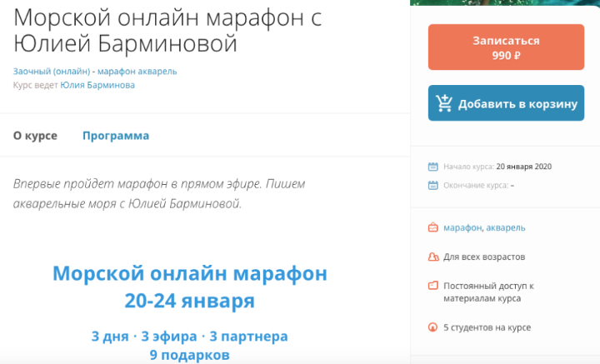Screen dimensions: 600x364
Task: Click the 20 января 2020 start date
Action: click(523, 167)
